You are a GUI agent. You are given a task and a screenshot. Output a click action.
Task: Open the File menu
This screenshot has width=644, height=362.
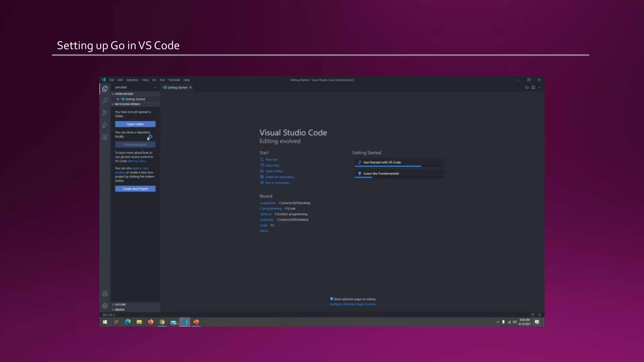tap(112, 80)
